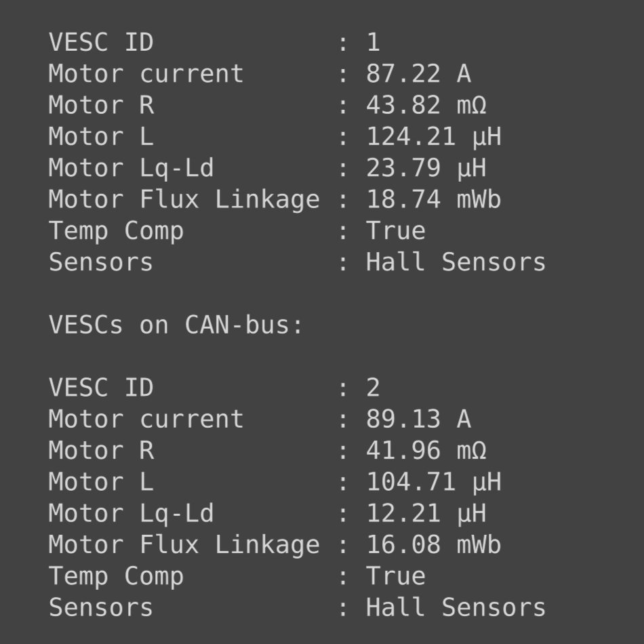Click the 43.82 mΩ resistance value

pos(426,105)
